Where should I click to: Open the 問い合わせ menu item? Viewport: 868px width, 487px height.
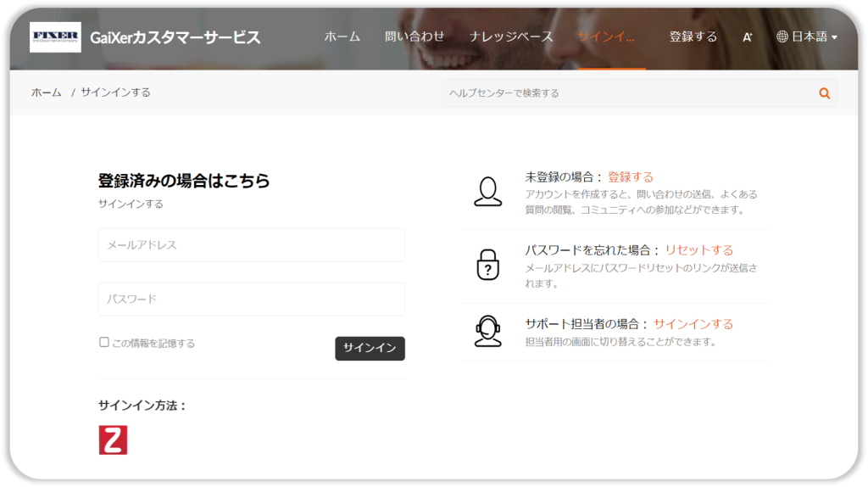pos(415,36)
